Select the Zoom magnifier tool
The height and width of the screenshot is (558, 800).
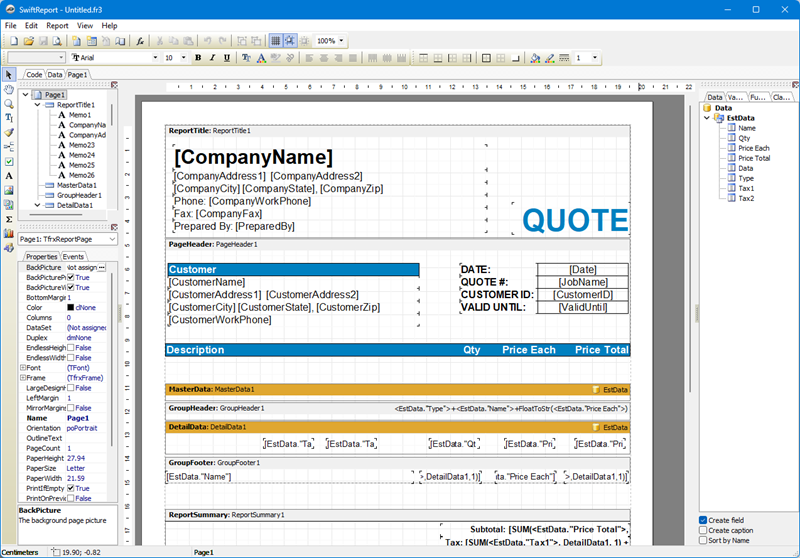9,104
